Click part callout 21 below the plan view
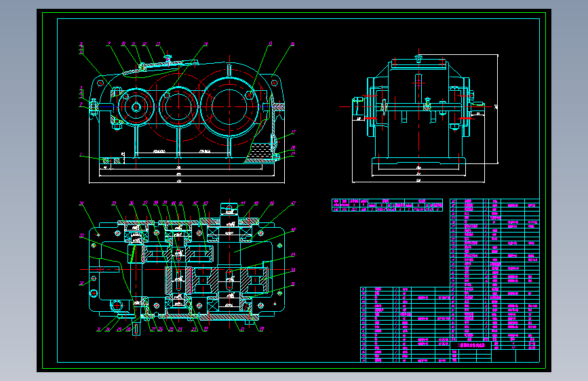This screenshot has width=588, height=381. (243, 329)
